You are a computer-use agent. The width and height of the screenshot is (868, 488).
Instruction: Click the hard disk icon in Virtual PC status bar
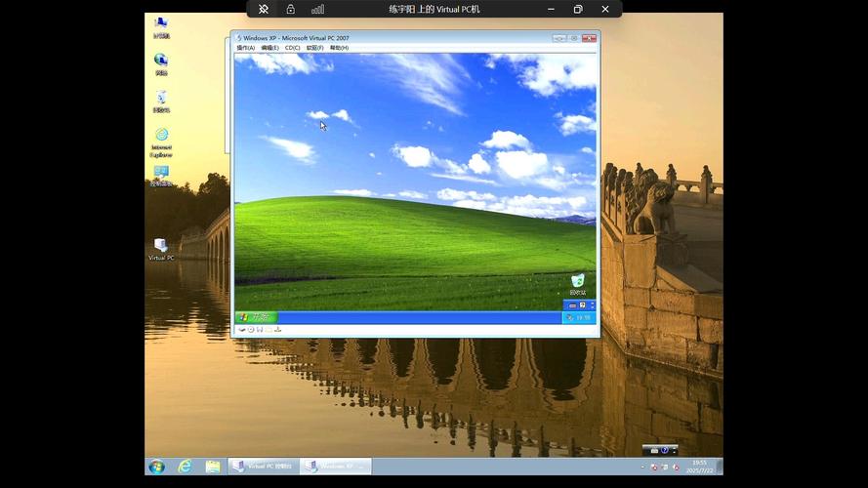coord(242,330)
